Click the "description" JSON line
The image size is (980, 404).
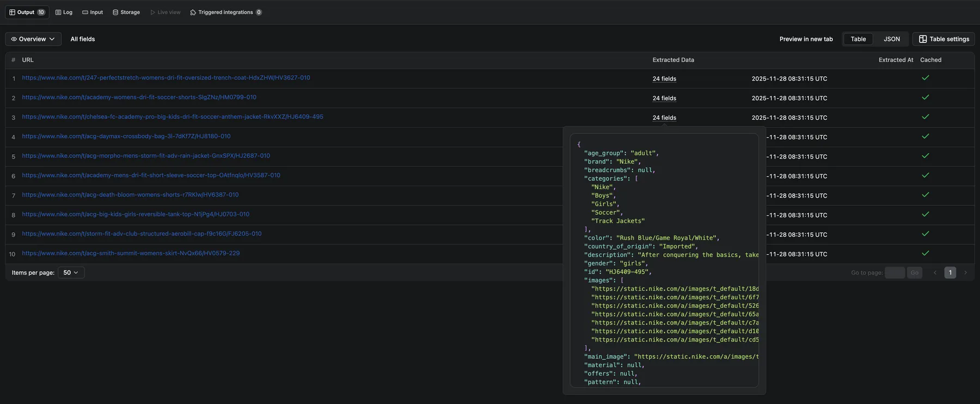[x=671, y=255]
